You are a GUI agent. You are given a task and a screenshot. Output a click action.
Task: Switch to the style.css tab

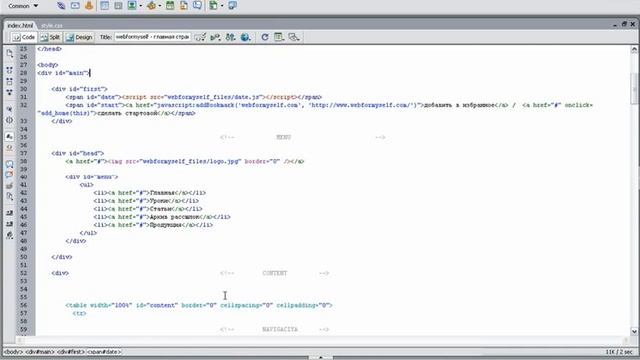coord(52,25)
